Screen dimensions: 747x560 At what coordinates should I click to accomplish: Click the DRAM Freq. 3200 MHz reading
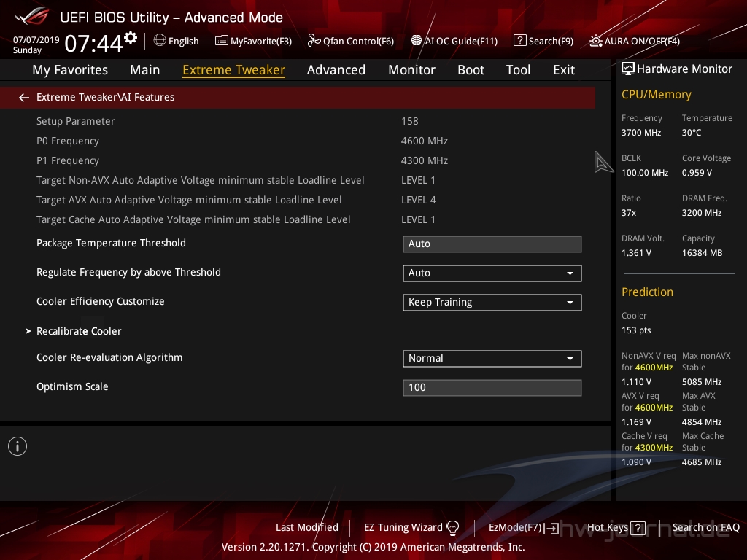(702, 213)
